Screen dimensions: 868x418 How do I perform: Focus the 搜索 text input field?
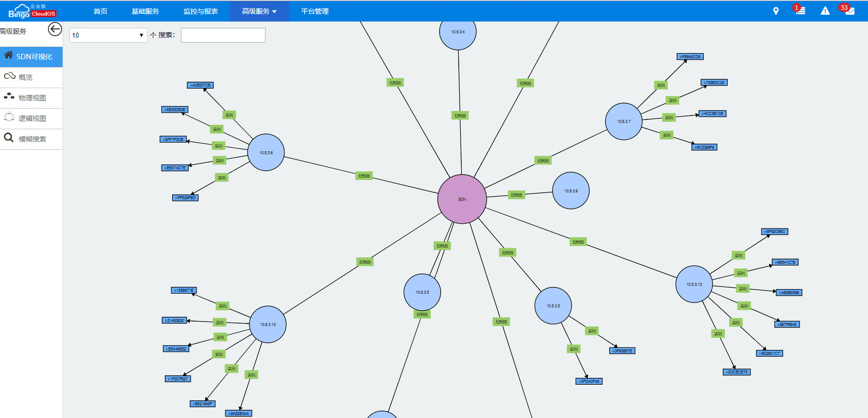click(223, 35)
